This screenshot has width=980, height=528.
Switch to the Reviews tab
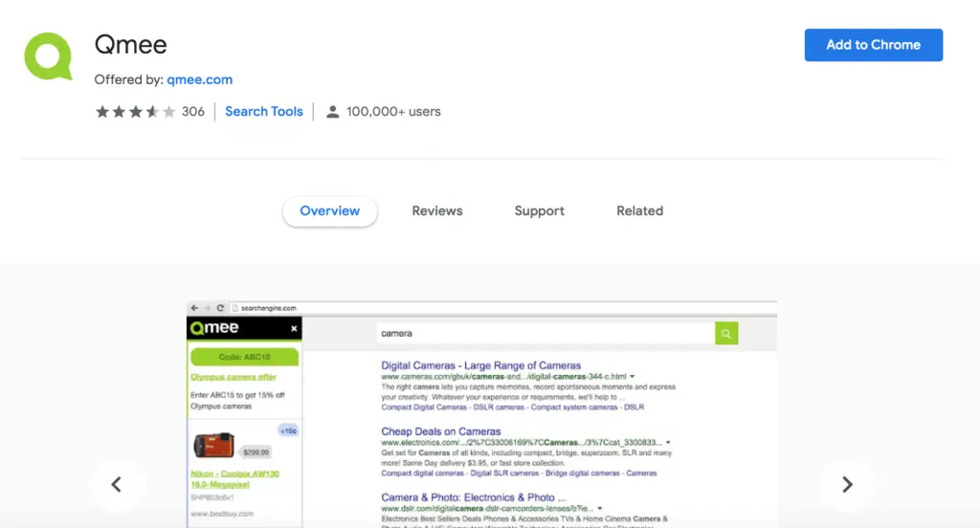pyautogui.click(x=436, y=211)
